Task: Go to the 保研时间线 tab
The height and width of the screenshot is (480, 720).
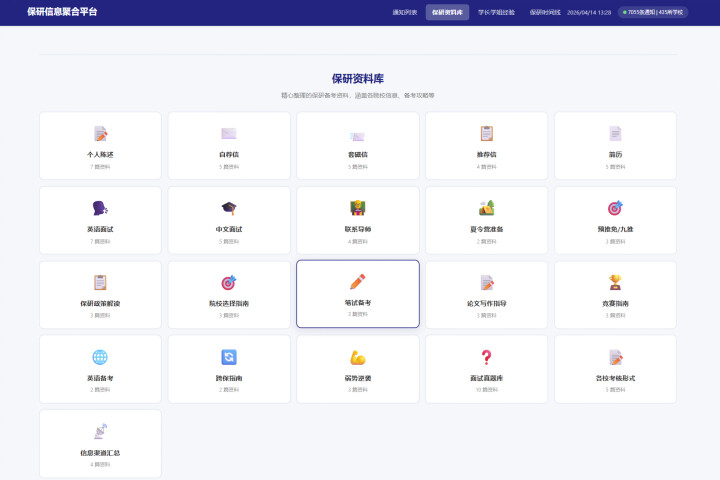Action: point(545,13)
